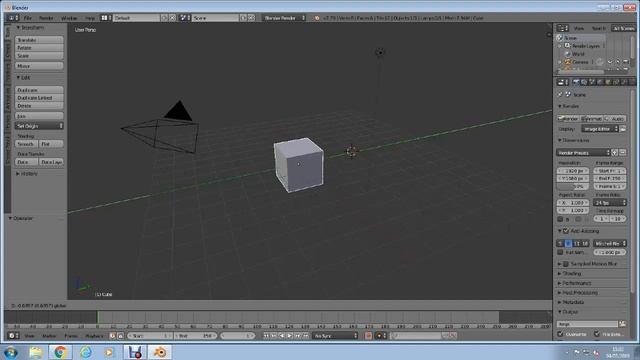Image resolution: width=640 pixels, height=360 pixels.
Task: Set shading to Smooth
Action: [x=27, y=144]
